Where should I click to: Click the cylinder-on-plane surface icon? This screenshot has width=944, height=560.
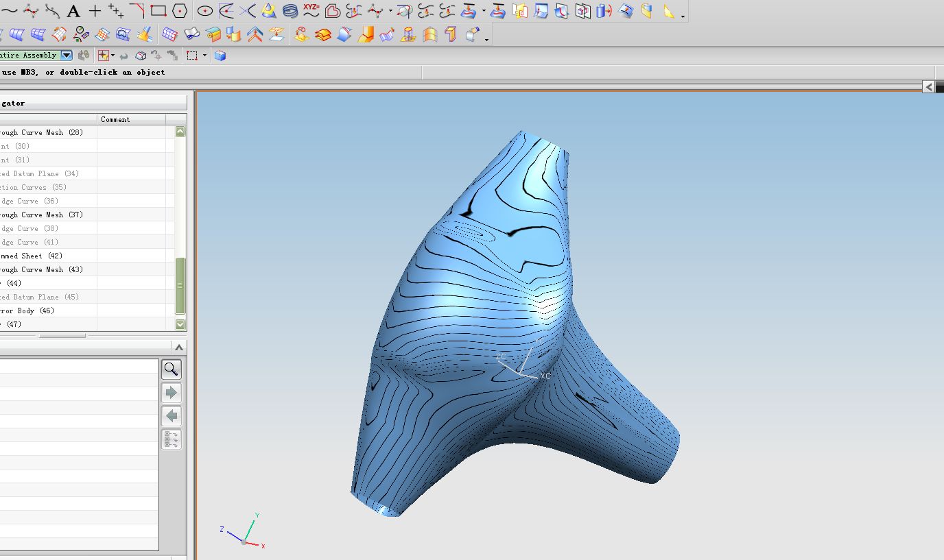point(408,34)
